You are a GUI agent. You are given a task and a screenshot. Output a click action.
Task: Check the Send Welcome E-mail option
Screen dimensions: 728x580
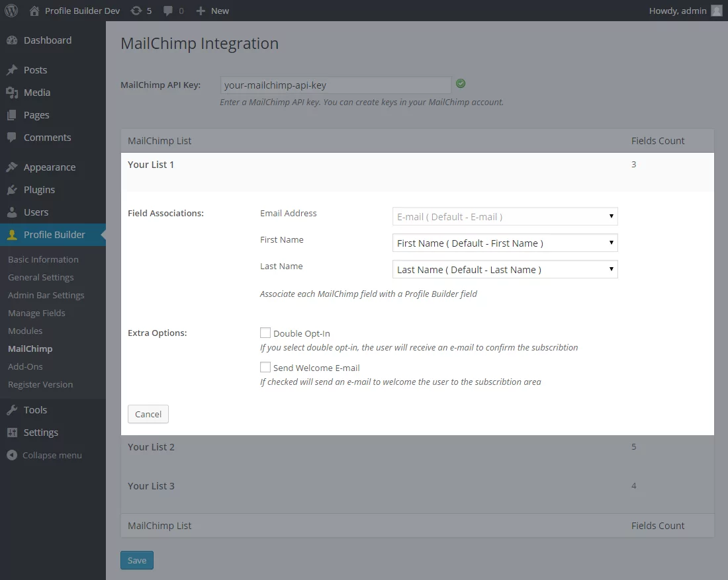[x=265, y=367]
